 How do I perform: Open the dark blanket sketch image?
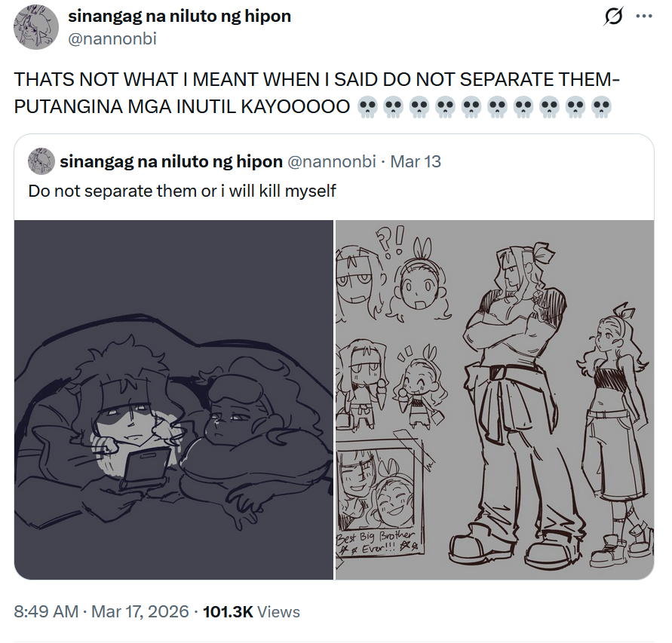(x=173, y=400)
